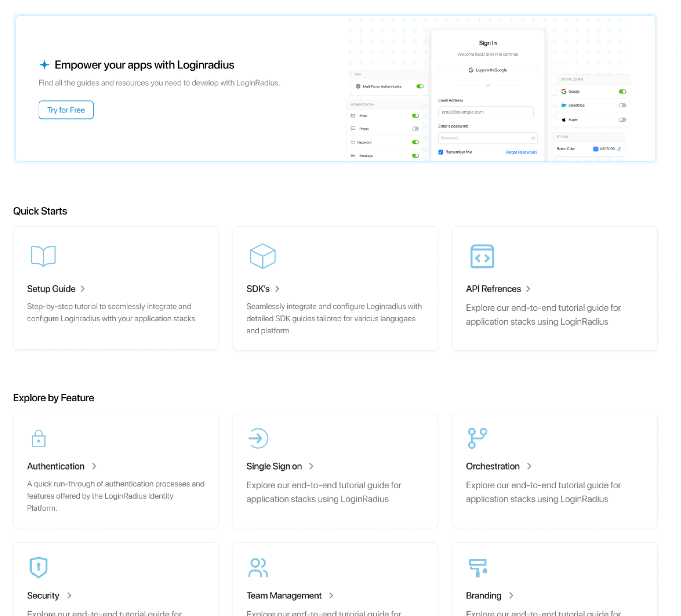Enable the Phone authentication switch
Image resolution: width=681 pixels, height=616 pixels.
[x=416, y=129]
